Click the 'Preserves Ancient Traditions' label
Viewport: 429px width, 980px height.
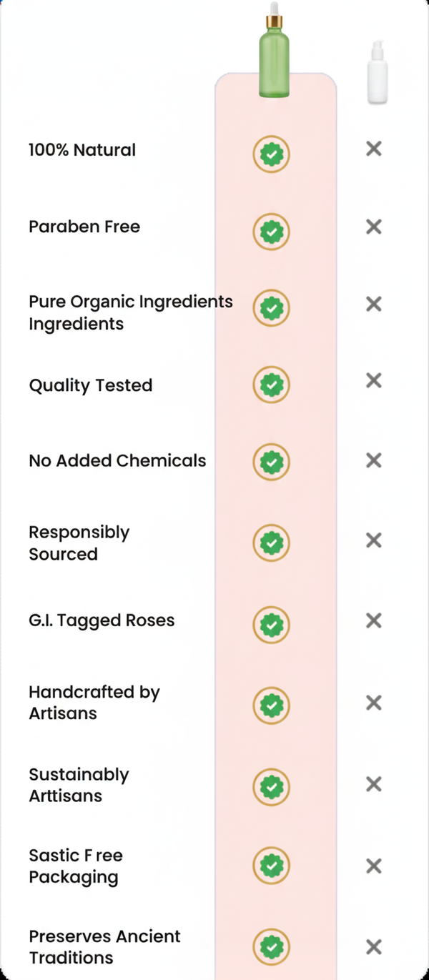[x=104, y=947]
